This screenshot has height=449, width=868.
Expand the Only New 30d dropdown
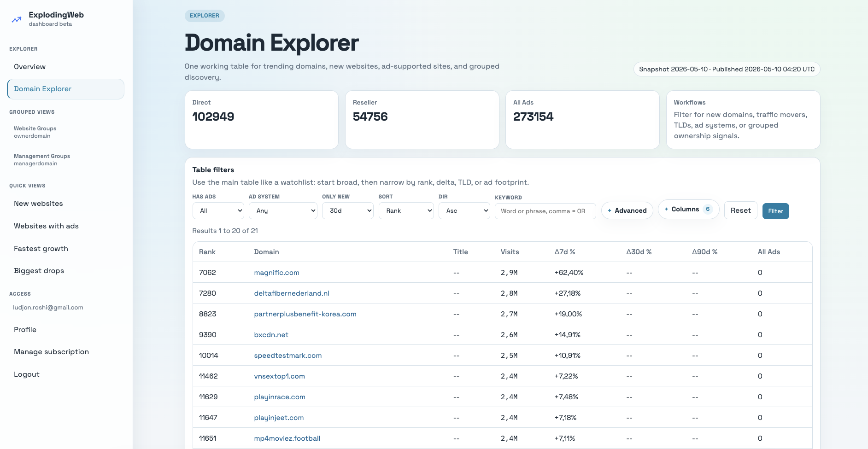(x=347, y=211)
